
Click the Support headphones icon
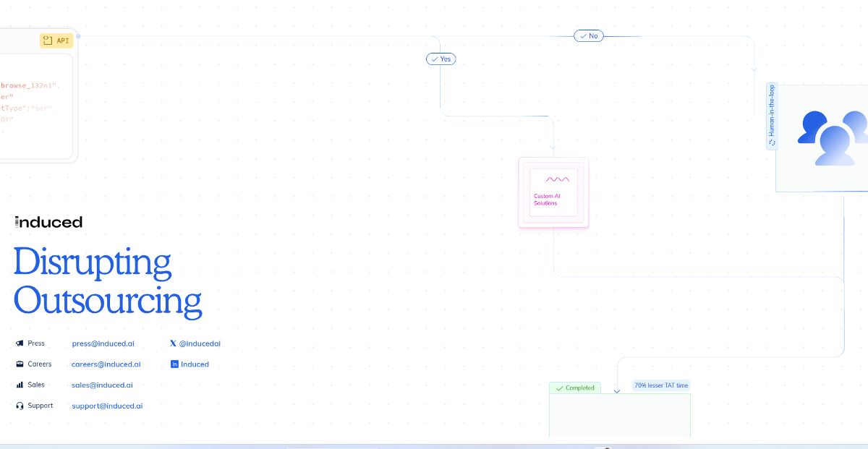20,406
